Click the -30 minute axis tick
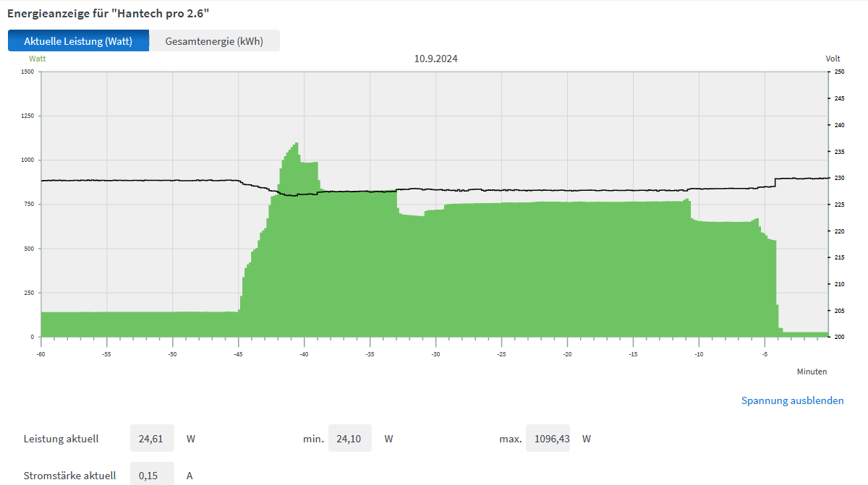 pos(435,353)
